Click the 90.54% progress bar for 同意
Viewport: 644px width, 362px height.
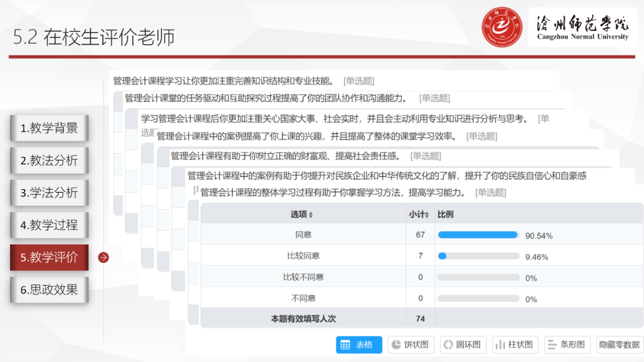point(477,235)
